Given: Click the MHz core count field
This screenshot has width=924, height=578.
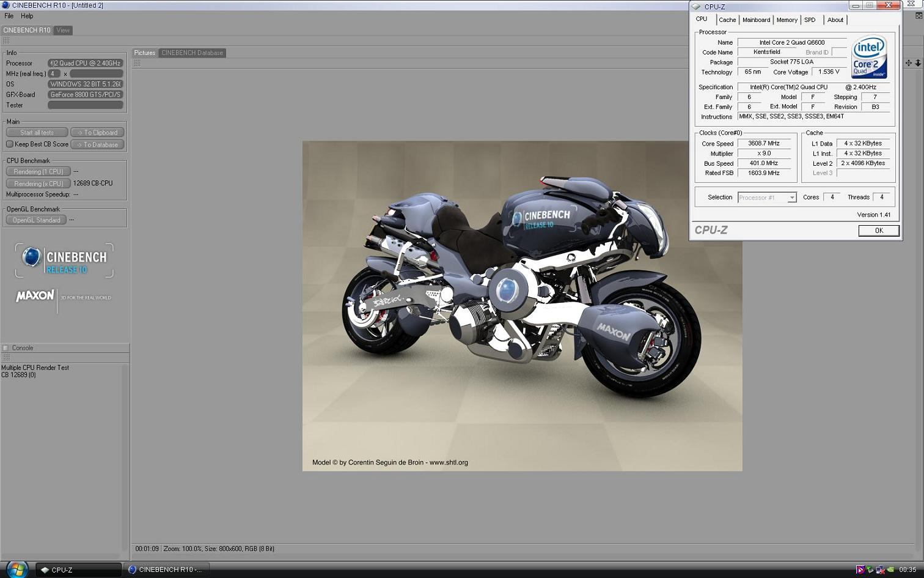Looking at the screenshot, I should 54,73.
